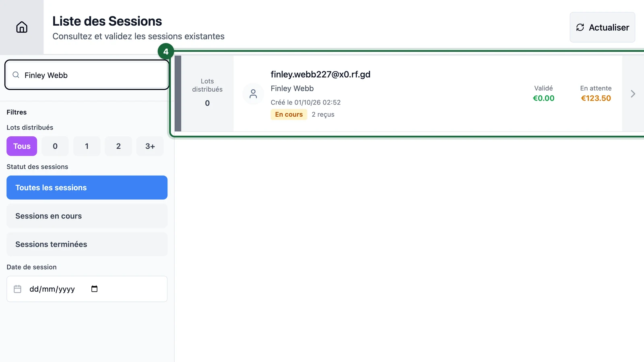This screenshot has width=644, height=362.
Task: Go to the home page icon
Action: point(22,27)
